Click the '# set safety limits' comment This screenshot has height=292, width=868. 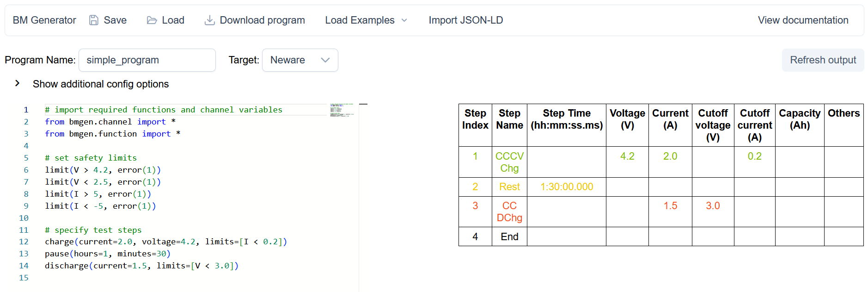[91, 158]
